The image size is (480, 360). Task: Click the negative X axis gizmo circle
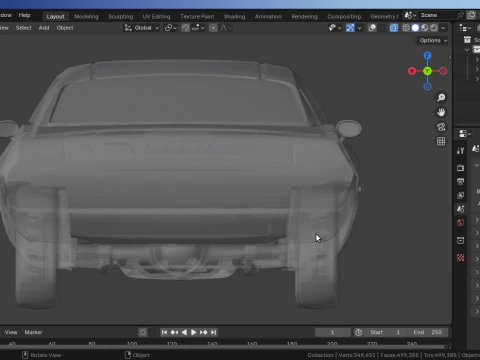tap(443, 71)
